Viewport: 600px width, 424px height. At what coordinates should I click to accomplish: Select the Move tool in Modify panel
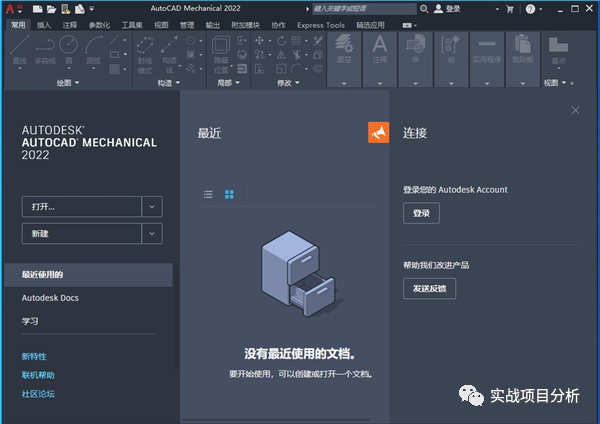[259, 41]
